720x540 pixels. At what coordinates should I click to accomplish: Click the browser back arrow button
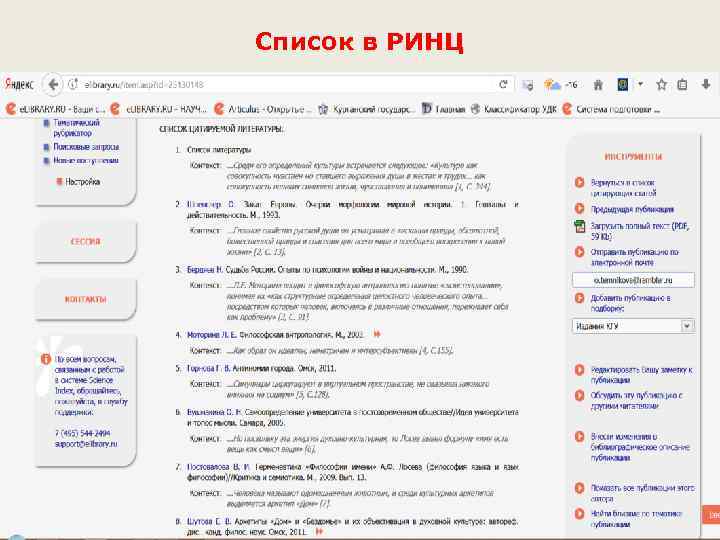tap(53, 84)
